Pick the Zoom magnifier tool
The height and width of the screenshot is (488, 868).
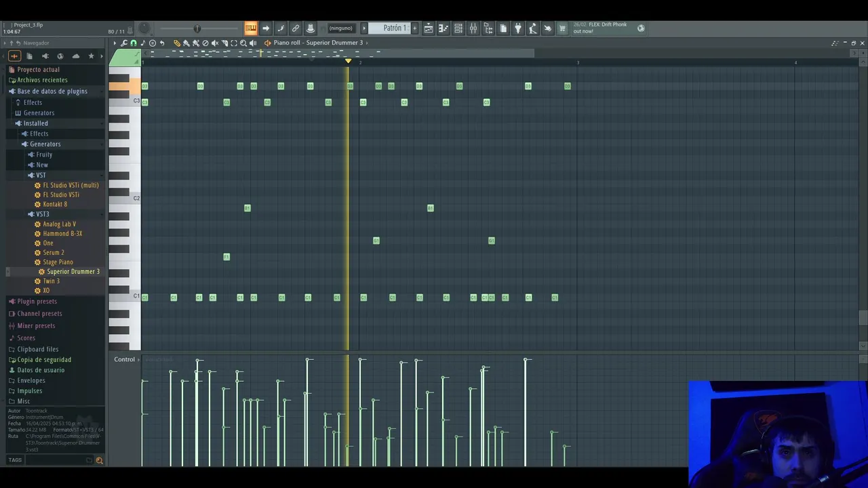coord(243,43)
